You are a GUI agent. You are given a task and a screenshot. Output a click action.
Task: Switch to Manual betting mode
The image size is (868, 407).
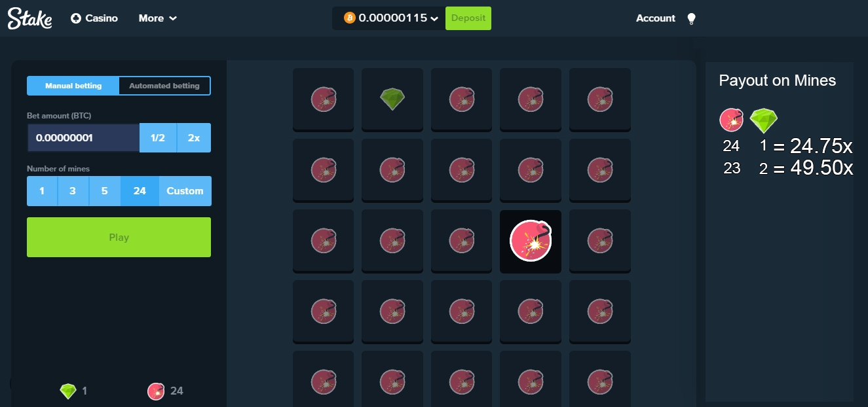[73, 86]
